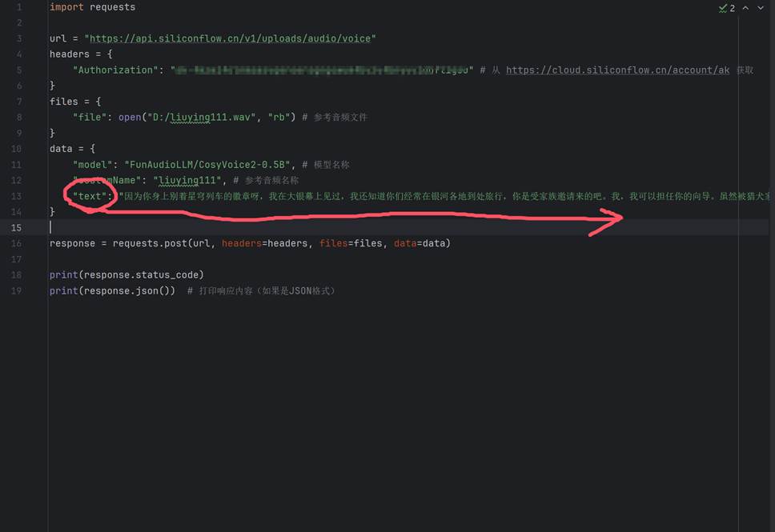Screen dimensions: 775x532
Task: Click print(response.json()) on line 19
Action: [x=112, y=291]
